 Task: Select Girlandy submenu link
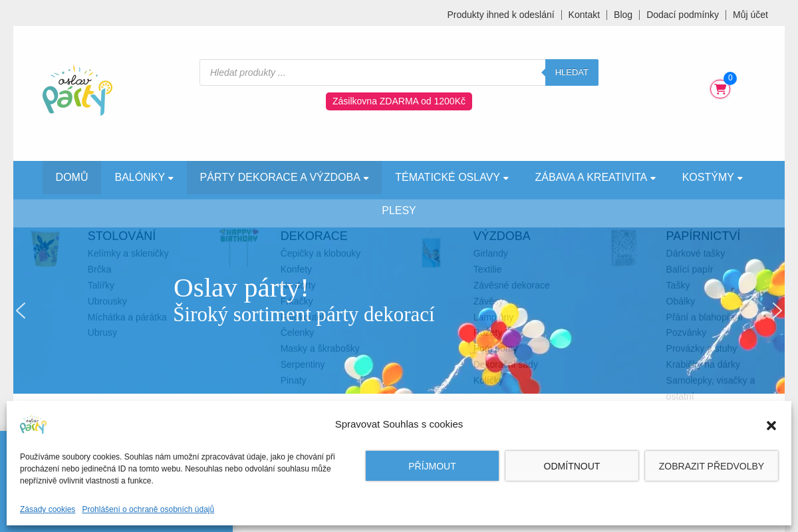point(491,253)
